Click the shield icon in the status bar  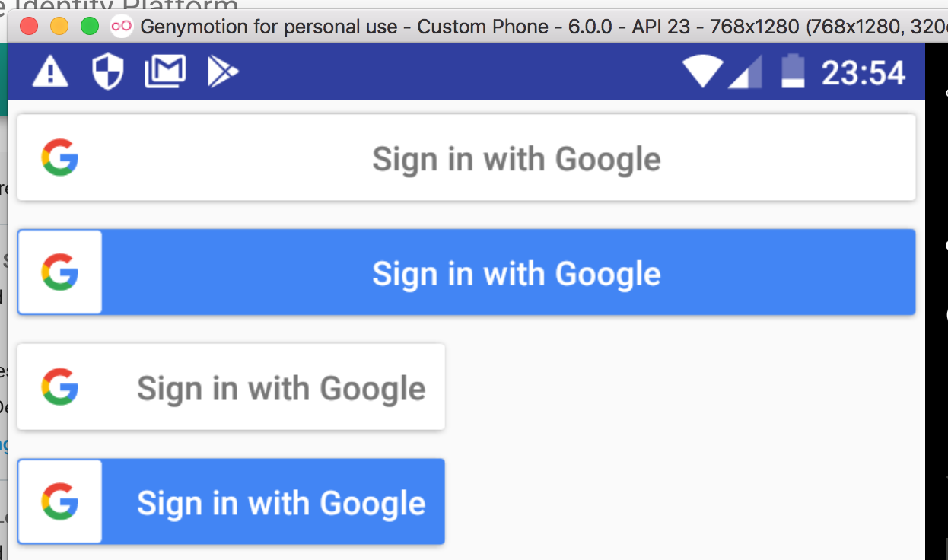[x=107, y=71]
